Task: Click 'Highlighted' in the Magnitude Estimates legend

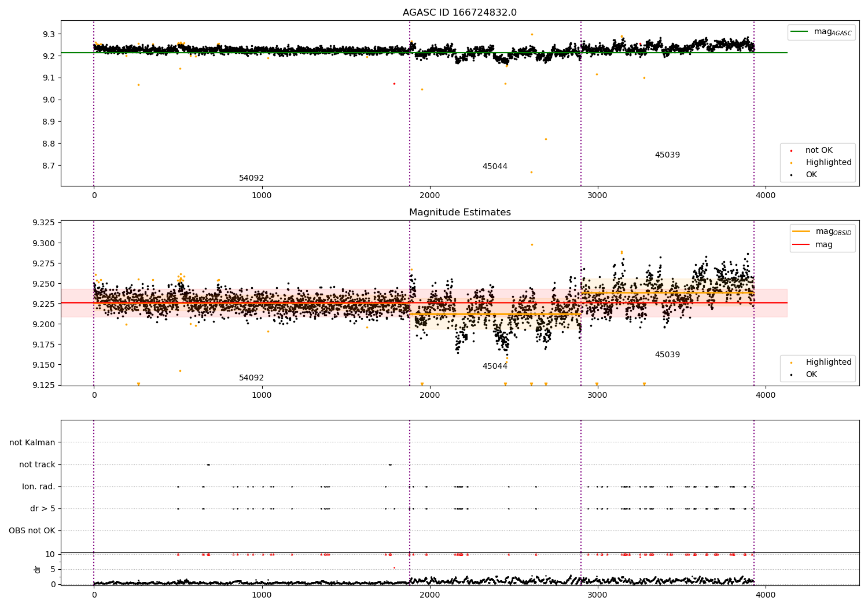Action: (829, 362)
